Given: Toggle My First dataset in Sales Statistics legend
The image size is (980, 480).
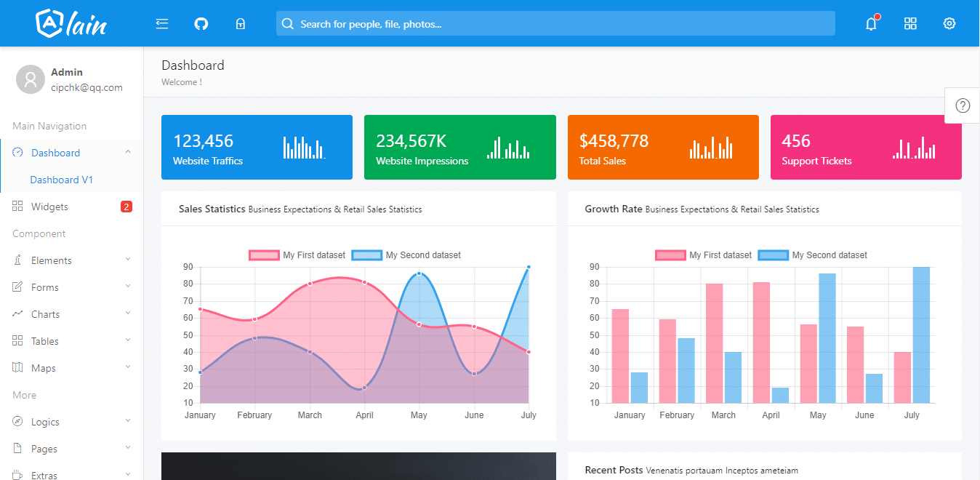Looking at the screenshot, I should (297, 255).
